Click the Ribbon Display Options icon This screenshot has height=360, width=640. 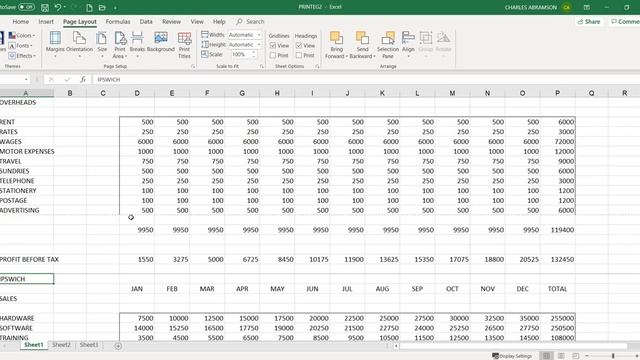point(587,7)
